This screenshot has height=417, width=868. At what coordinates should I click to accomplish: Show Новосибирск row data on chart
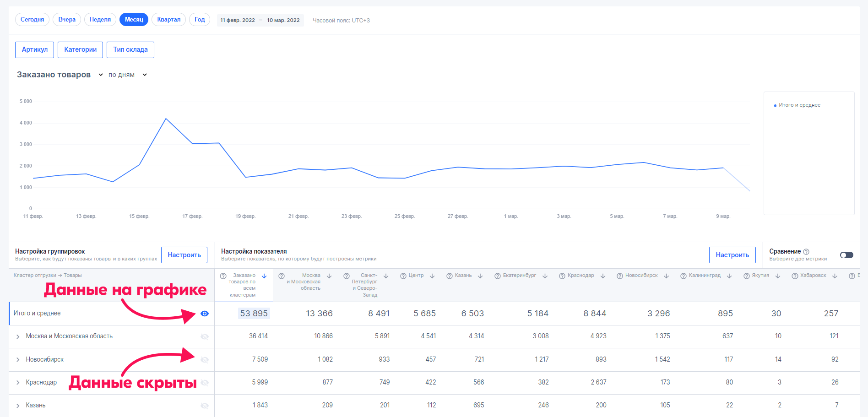click(205, 360)
